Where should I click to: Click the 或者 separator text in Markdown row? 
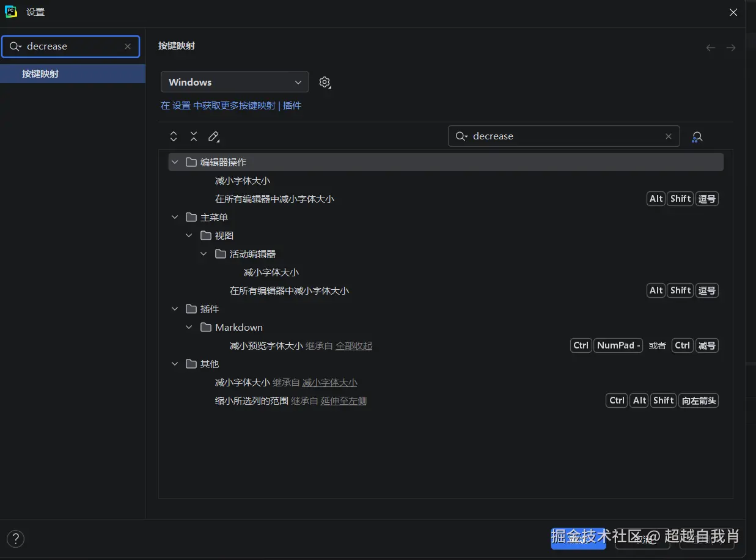coord(658,345)
